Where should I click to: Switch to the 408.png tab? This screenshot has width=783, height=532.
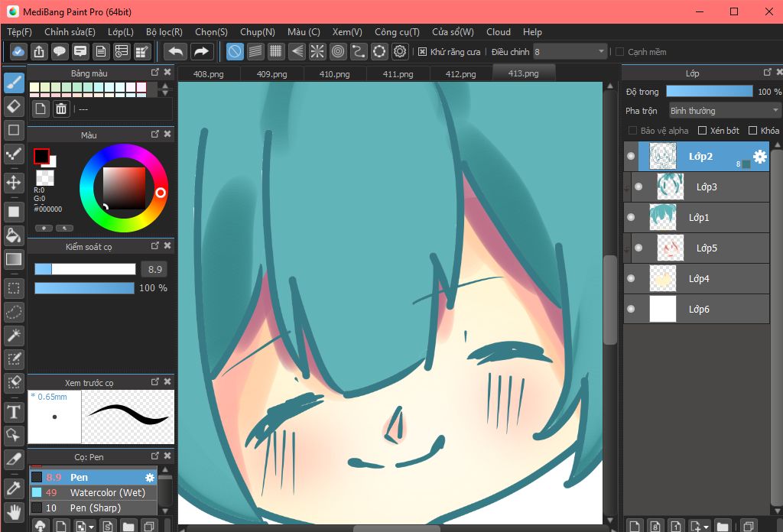click(208, 74)
